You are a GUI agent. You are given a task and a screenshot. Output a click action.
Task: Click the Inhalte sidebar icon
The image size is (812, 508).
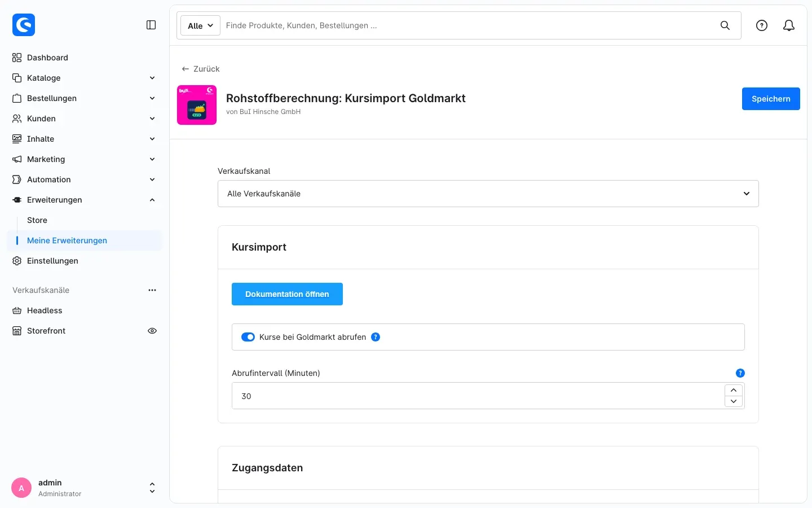(x=17, y=139)
